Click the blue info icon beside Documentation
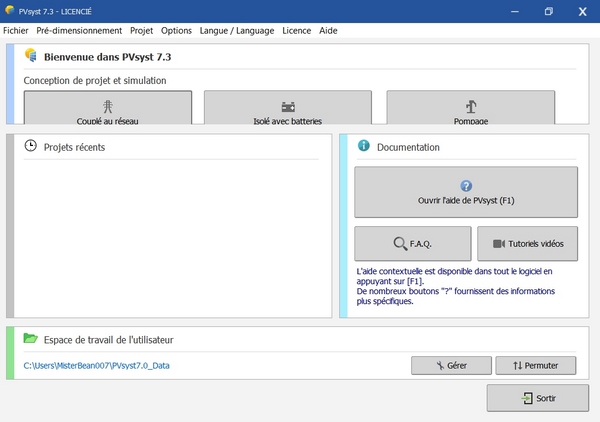Image resolution: width=600 pixels, height=422 pixels. (x=364, y=145)
